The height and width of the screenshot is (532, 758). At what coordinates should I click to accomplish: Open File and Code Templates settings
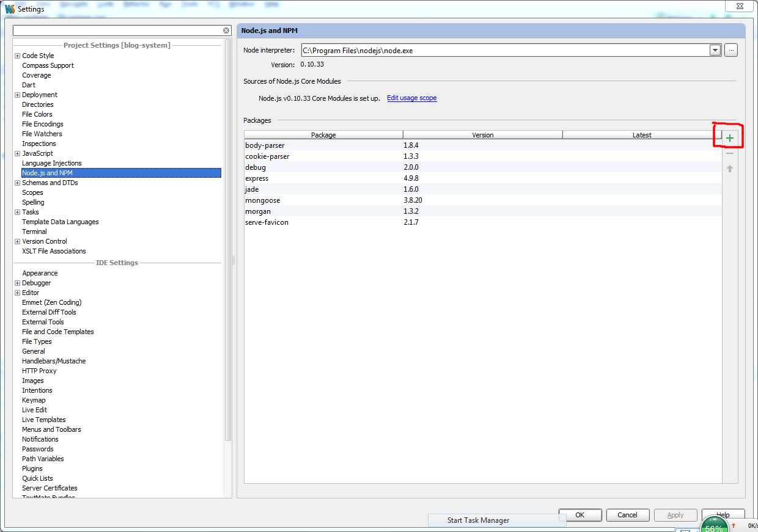(58, 332)
